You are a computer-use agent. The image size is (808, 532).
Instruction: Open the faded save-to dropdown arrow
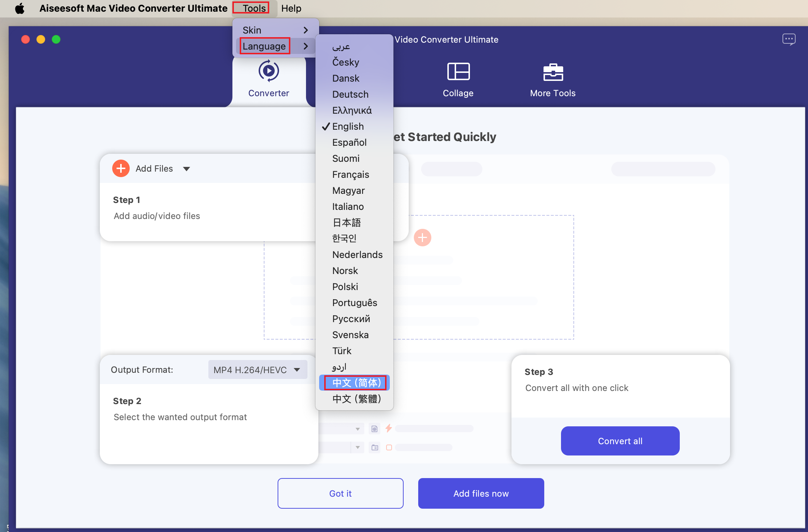tap(357, 447)
